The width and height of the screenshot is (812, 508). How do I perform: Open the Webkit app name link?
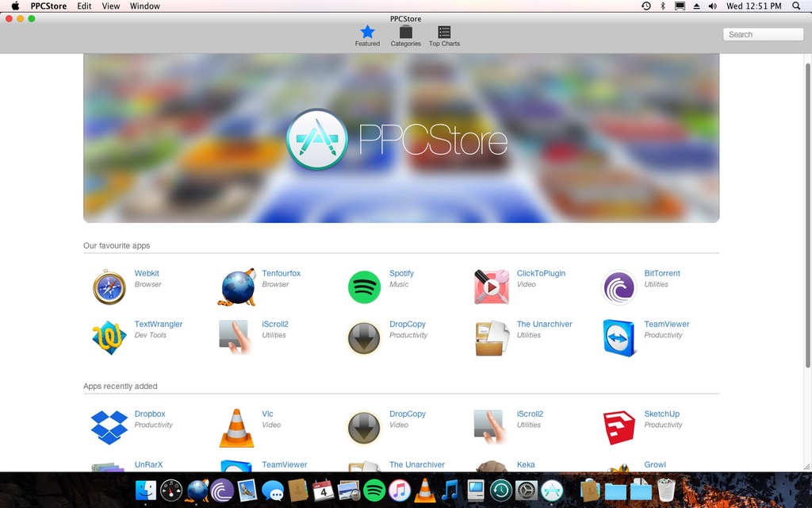coord(147,273)
